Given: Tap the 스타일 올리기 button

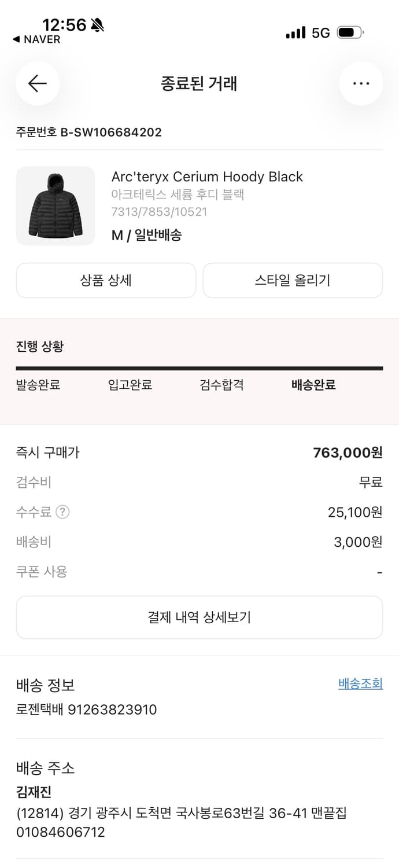Looking at the screenshot, I should [293, 280].
